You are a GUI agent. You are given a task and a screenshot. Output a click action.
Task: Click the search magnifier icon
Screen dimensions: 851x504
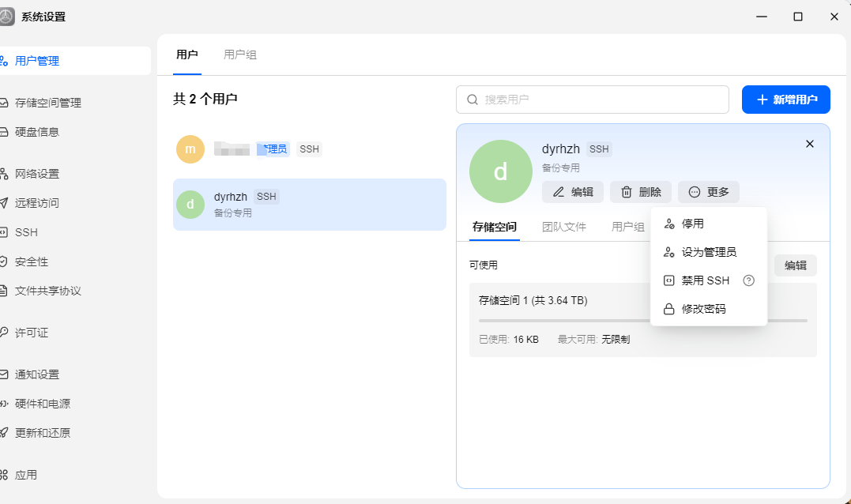(x=473, y=100)
